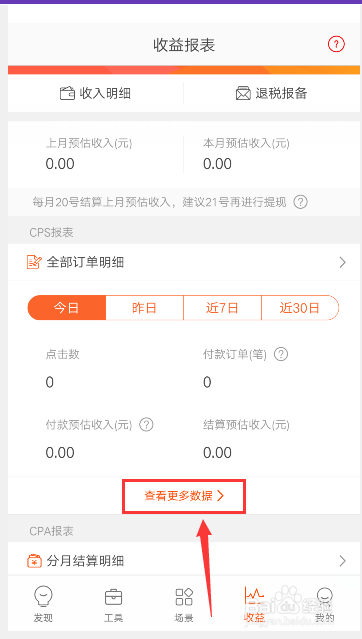The height and width of the screenshot is (639, 362).
Task: Select the 近7日 date range
Action: click(222, 308)
